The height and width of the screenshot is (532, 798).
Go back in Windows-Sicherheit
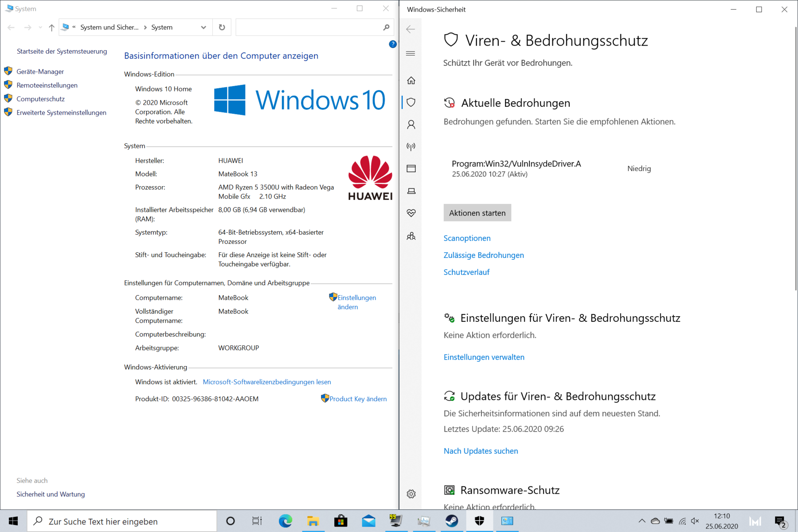pyautogui.click(x=411, y=29)
